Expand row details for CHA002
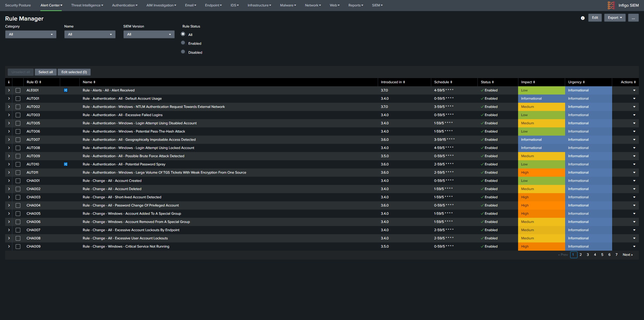 (9, 189)
